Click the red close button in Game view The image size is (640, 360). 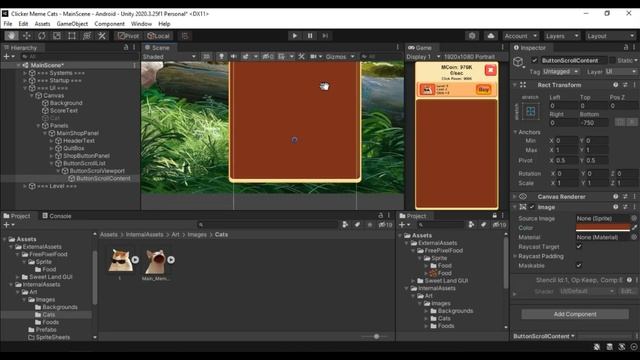[x=490, y=70]
